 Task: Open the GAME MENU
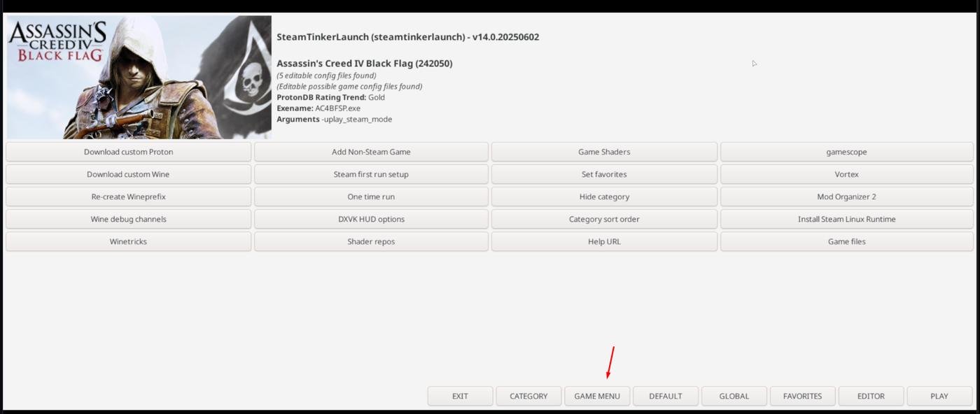(597, 396)
